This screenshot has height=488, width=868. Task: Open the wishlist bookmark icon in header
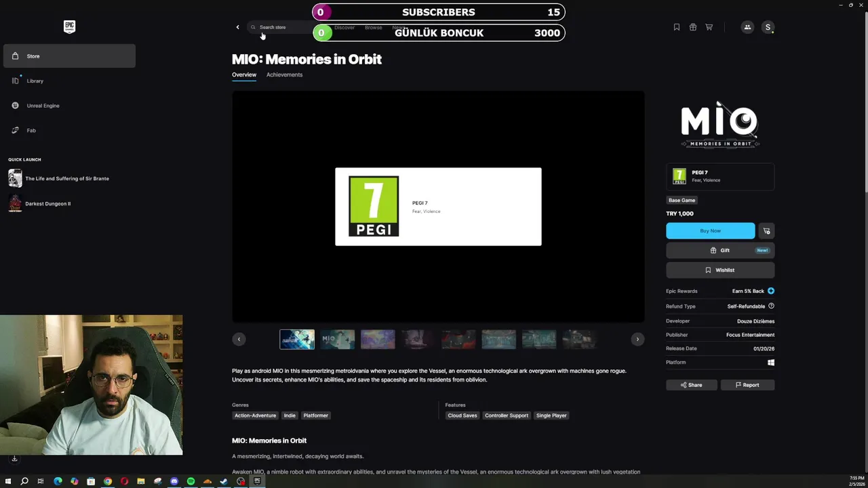[x=677, y=27]
